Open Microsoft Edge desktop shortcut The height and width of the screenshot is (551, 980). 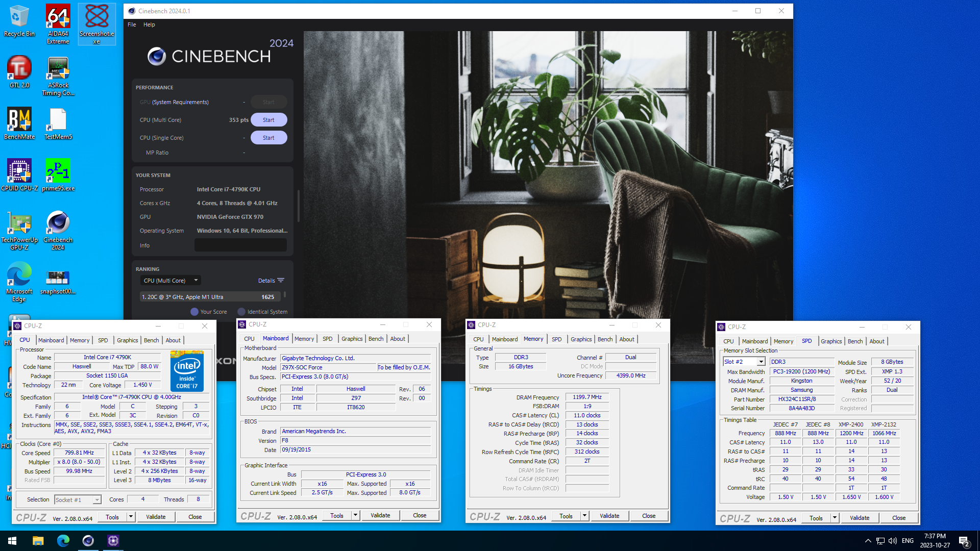19,282
